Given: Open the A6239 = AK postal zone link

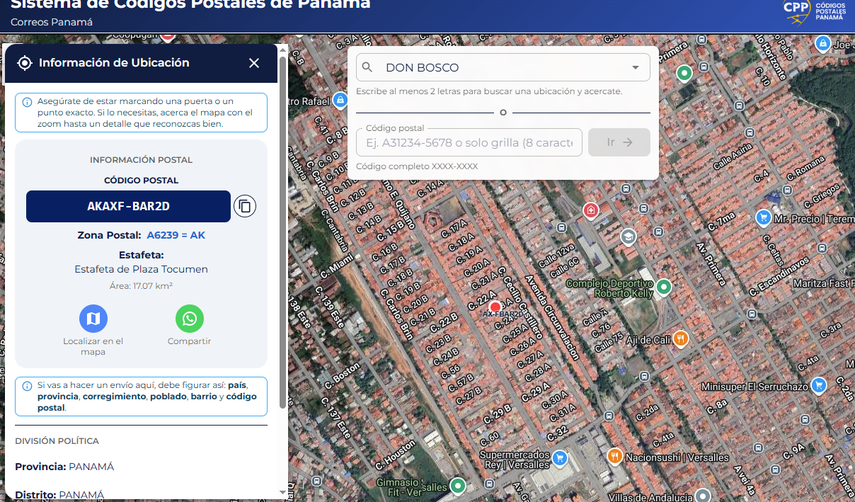Looking at the screenshot, I should (176, 235).
